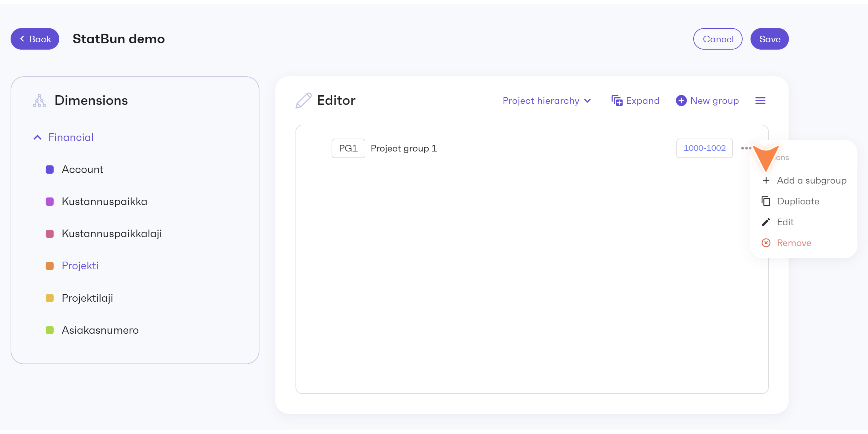Click the Kustannuspaikka purple color swatch
This screenshot has width=868, height=434.
(49, 202)
